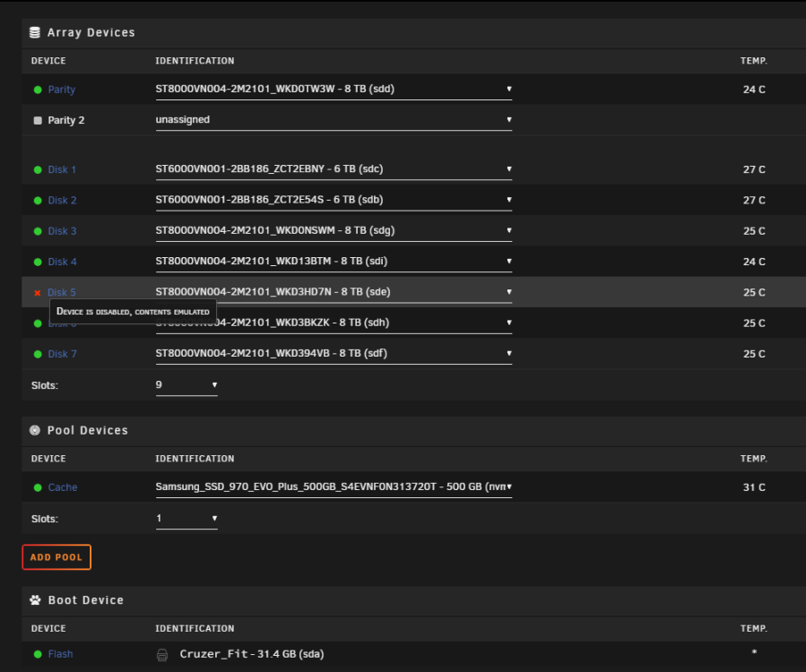The width and height of the screenshot is (806, 672).
Task: Click the Array Devices section heading
Action: [91, 32]
